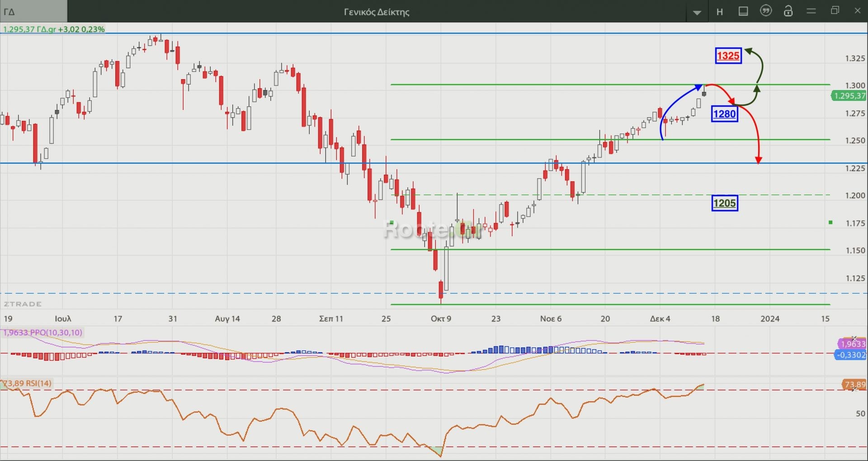
Task: Select the blue 1280 level annotation
Action: tap(724, 114)
